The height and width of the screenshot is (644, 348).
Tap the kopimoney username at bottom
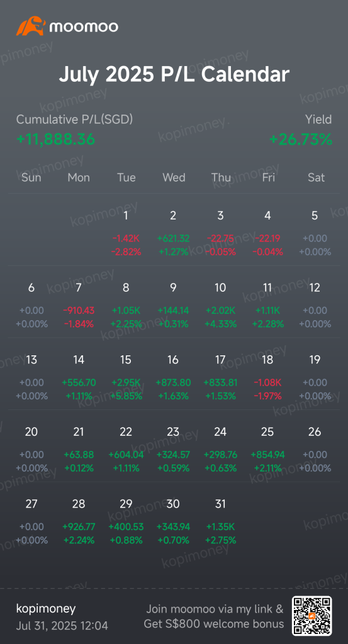click(45, 609)
